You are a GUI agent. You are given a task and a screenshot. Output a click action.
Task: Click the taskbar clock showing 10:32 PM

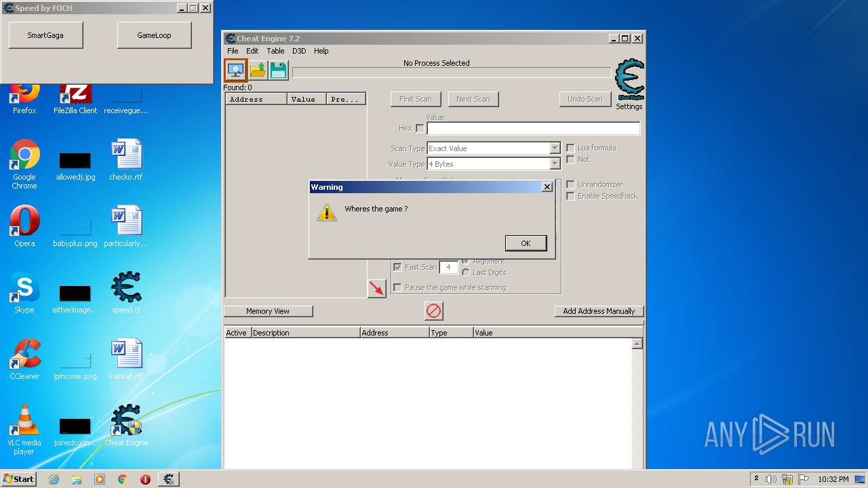tap(833, 479)
